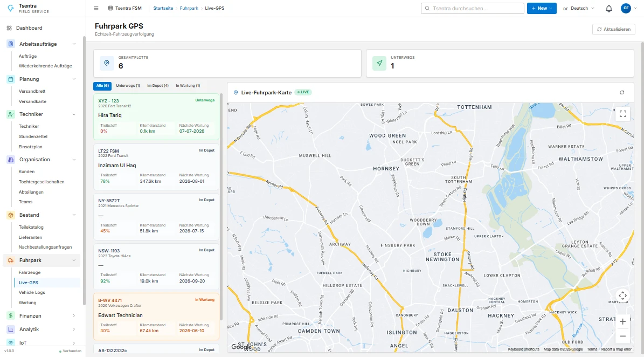Screen dimensions: 644x357
Task: Collapse the Techniker section chevron
Action: 74,114
